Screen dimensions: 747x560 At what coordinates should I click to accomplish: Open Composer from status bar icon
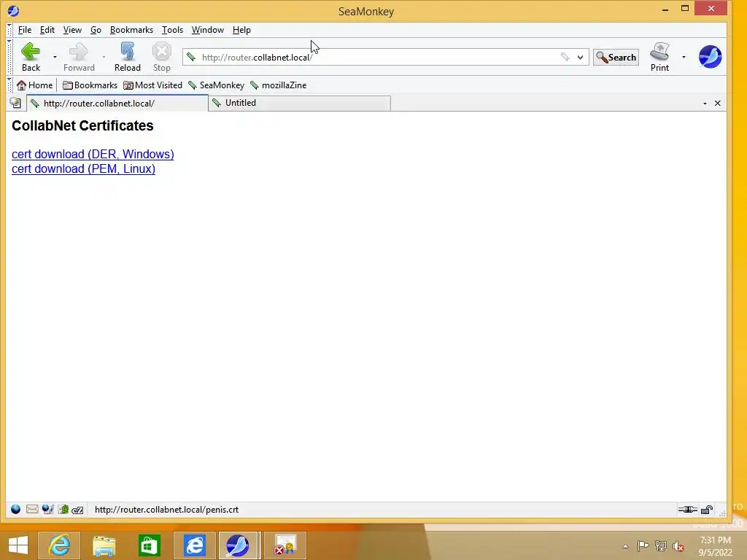[x=47, y=510]
